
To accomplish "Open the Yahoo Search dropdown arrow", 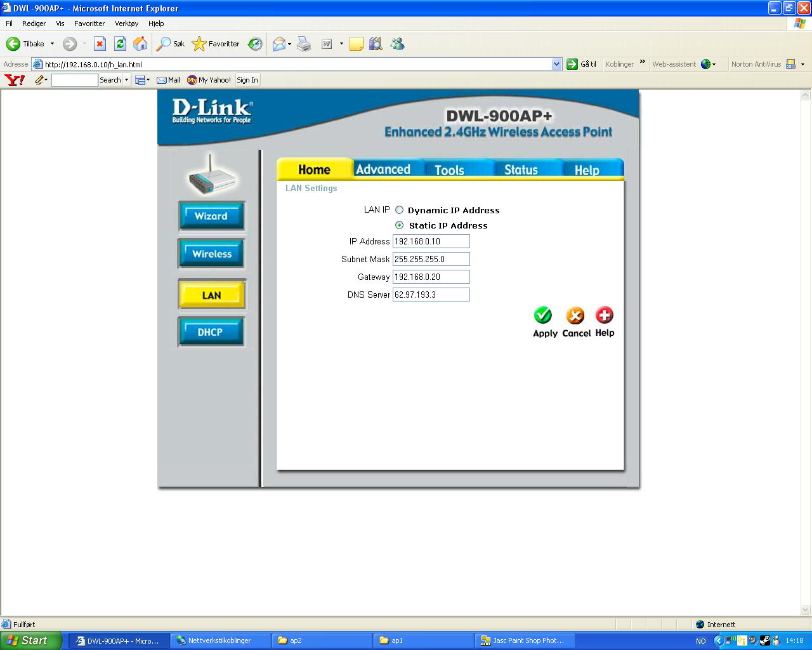I will 126,80.
